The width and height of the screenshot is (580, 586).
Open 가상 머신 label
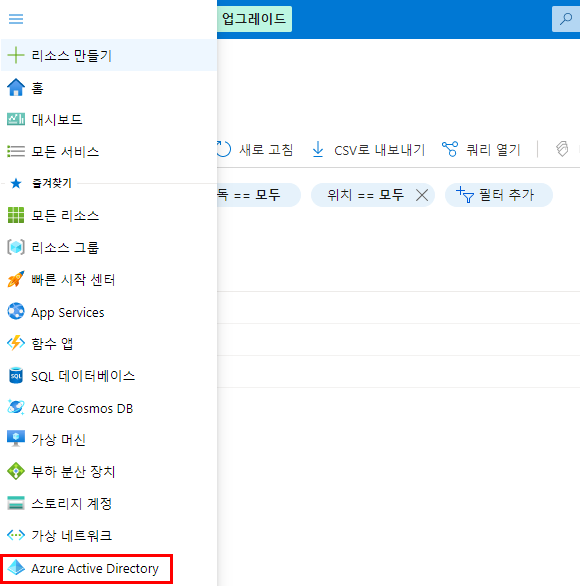tap(59, 439)
